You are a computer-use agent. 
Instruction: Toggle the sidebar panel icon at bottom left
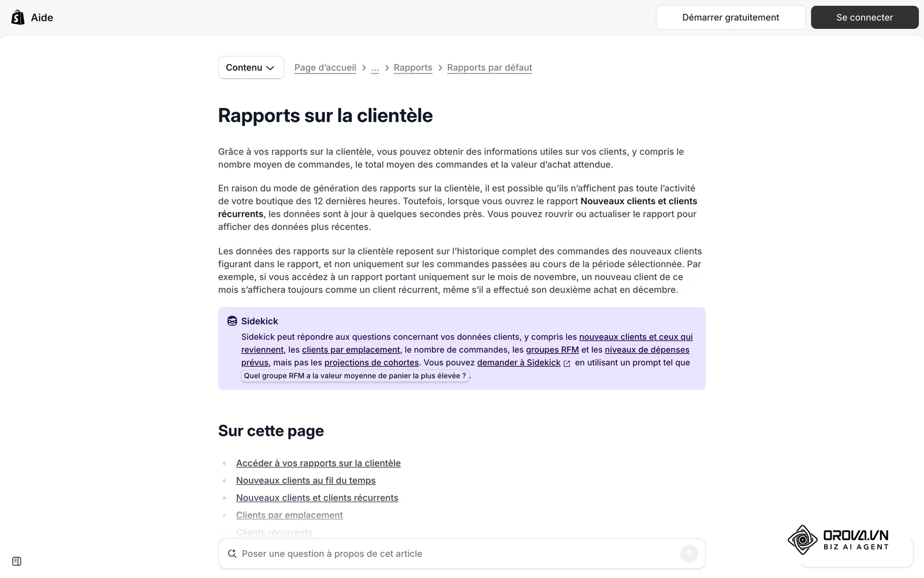click(x=17, y=561)
